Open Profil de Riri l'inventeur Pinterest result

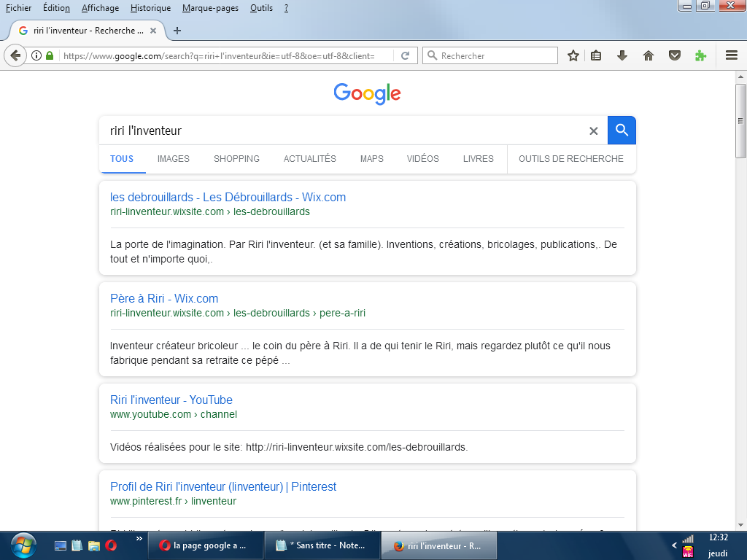(x=223, y=486)
